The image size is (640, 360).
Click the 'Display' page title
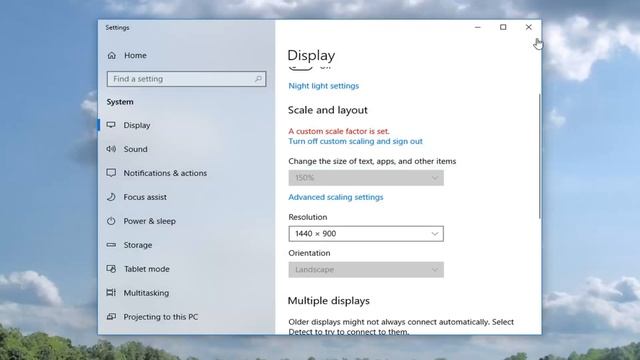point(311,56)
